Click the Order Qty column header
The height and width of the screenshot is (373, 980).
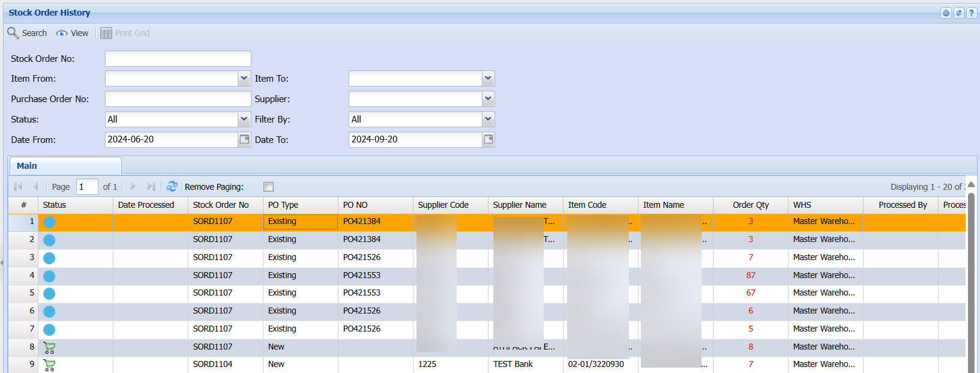click(750, 205)
